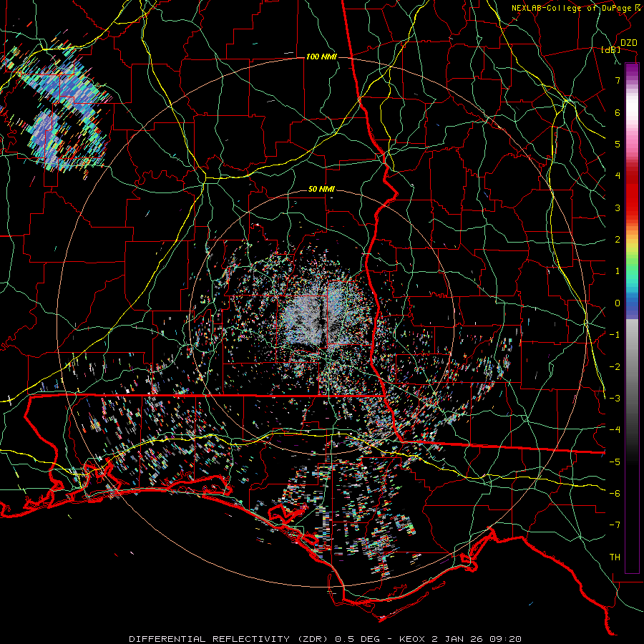Click the [dB] unit label
This screenshot has width=644, height=644.
coord(611,50)
